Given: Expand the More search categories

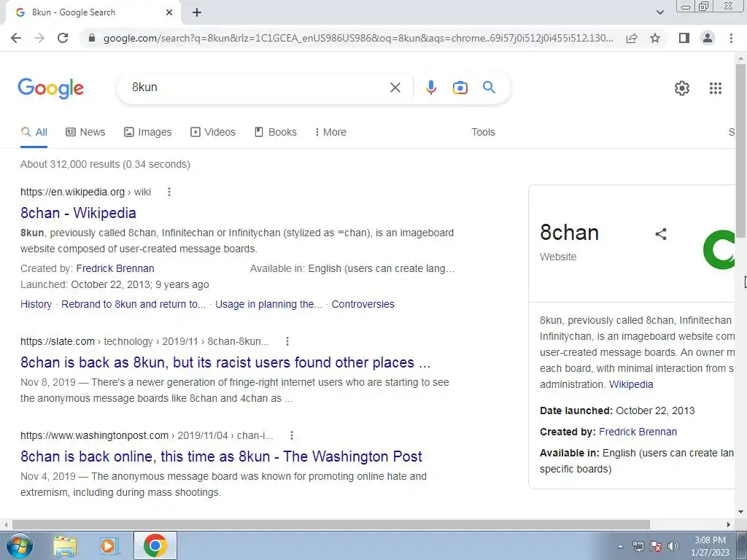Looking at the screenshot, I should pos(330,132).
